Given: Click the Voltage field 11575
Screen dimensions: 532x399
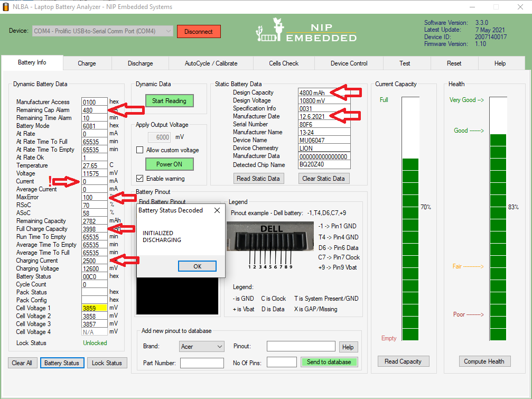Looking at the screenshot, I should click(95, 173).
